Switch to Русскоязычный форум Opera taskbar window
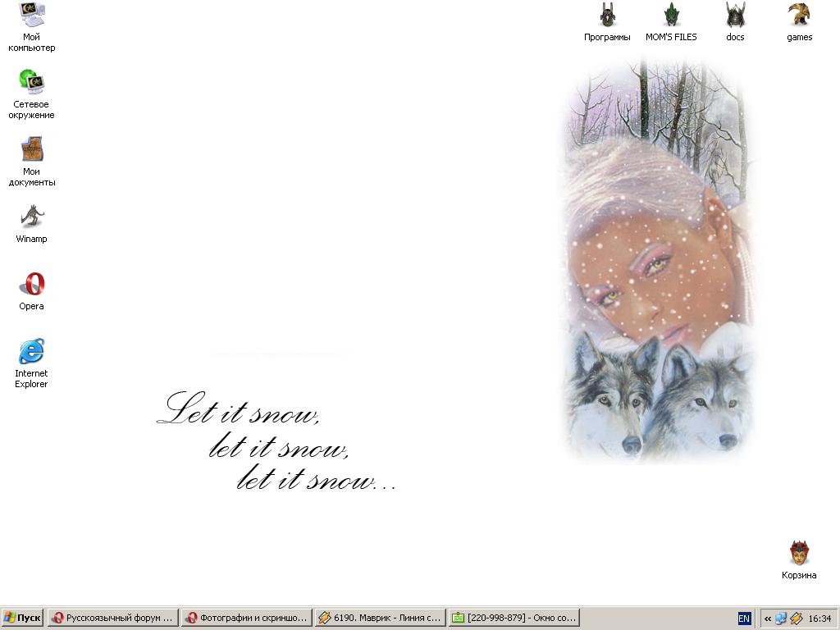840x630 pixels. 113,618
